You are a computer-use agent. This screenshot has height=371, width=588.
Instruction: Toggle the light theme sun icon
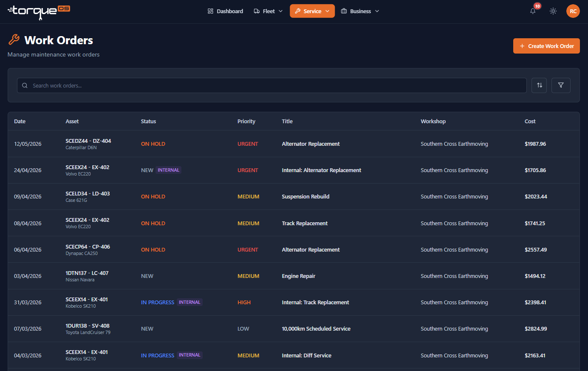(553, 11)
